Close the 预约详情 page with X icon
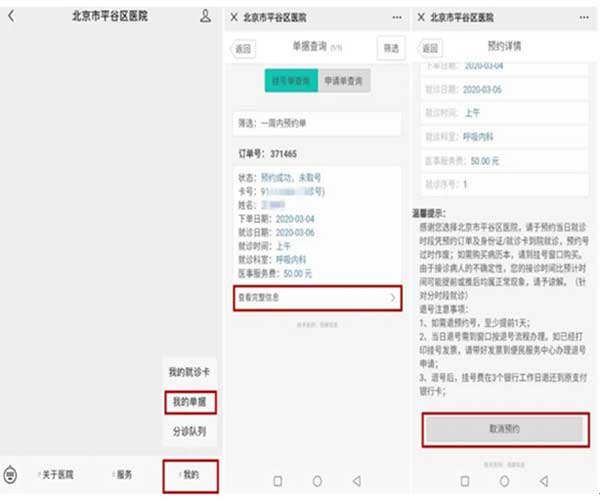Viewport: 600px width, 500px height. pyautogui.click(x=421, y=18)
